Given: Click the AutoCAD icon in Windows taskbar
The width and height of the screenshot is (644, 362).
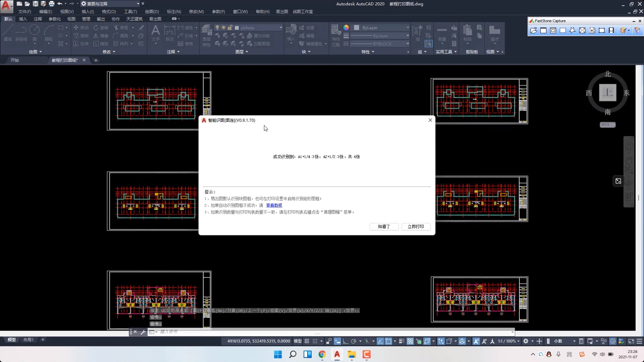Looking at the screenshot, I should (337, 354).
